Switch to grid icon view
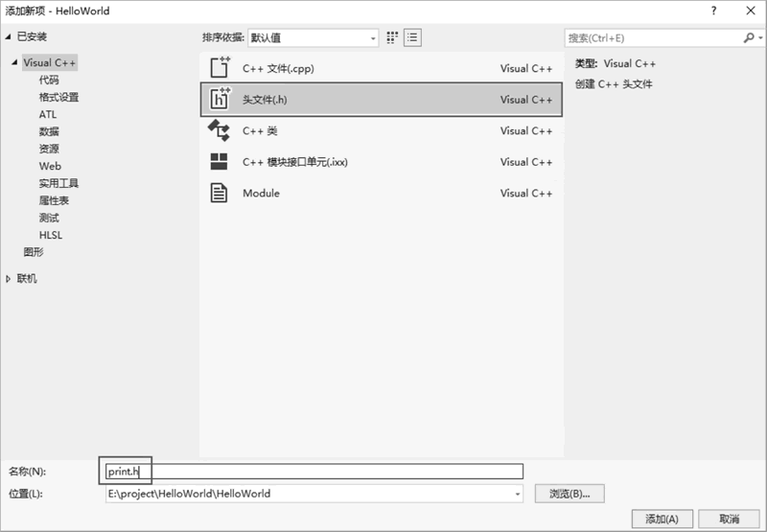 tap(392, 37)
